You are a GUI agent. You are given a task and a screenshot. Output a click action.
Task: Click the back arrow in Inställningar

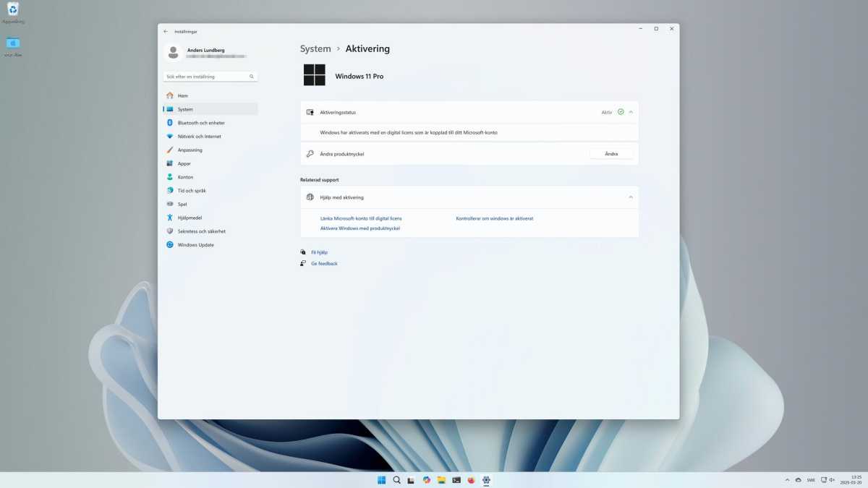pos(166,32)
